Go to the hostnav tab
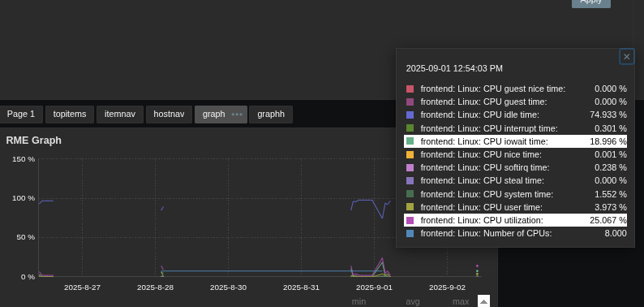The height and width of the screenshot is (307, 644). point(169,115)
